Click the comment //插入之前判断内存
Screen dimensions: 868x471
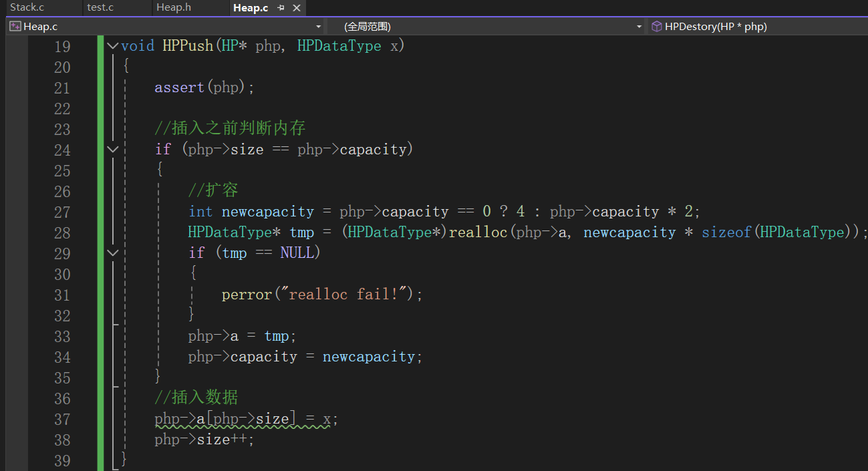pyautogui.click(x=230, y=128)
